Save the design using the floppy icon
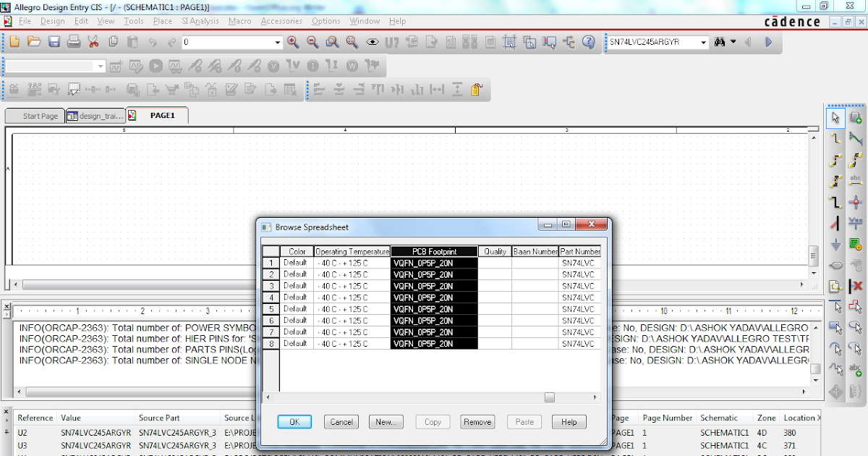This screenshot has height=456, width=868. [x=54, y=42]
